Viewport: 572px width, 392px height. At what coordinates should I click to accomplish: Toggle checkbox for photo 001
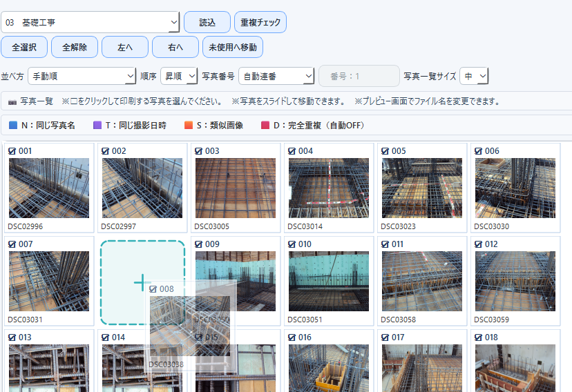tap(12, 151)
